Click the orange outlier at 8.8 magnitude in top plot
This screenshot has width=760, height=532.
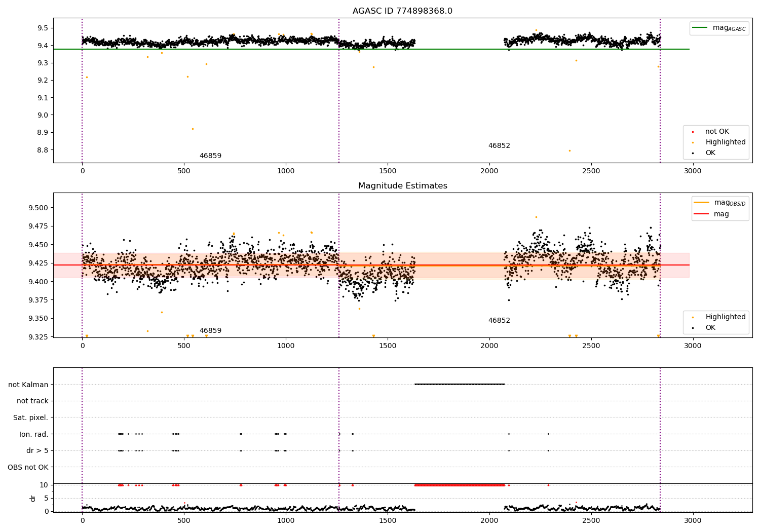tap(569, 150)
